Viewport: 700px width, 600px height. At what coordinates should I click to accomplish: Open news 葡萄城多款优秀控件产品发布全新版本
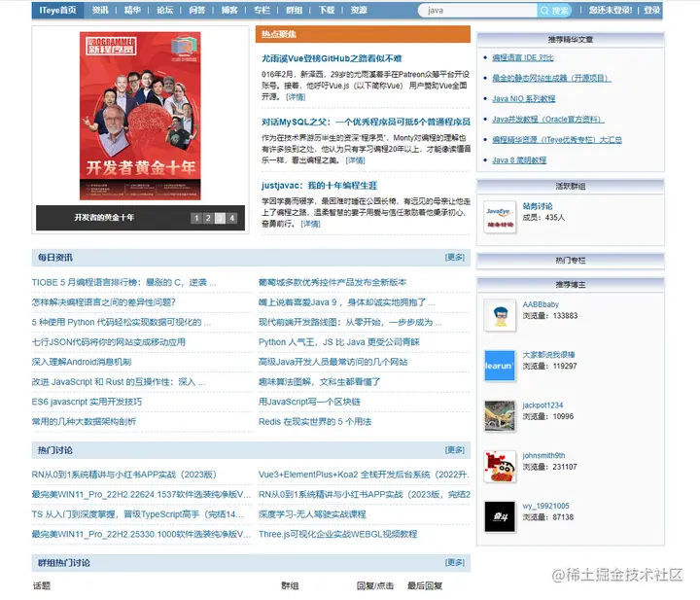[x=332, y=283]
